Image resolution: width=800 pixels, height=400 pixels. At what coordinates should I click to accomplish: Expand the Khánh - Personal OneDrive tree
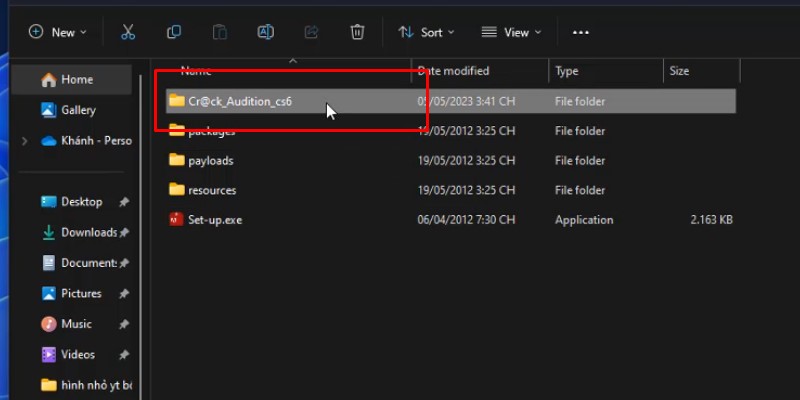click(24, 141)
